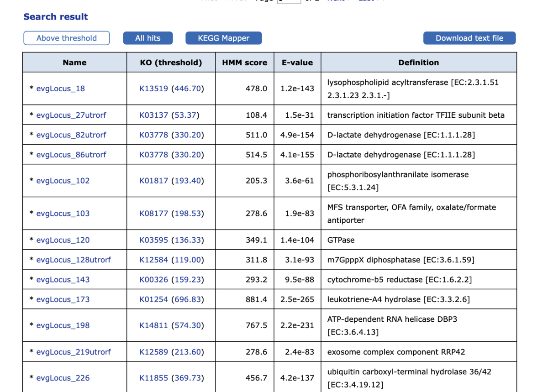Click the HMM score column header
Viewport: 548px width, 392px height.
(x=245, y=63)
